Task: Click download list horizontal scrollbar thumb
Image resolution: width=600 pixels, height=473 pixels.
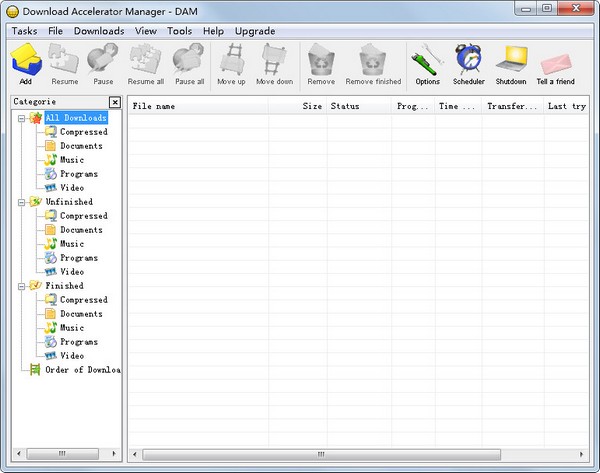Action: point(321,455)
